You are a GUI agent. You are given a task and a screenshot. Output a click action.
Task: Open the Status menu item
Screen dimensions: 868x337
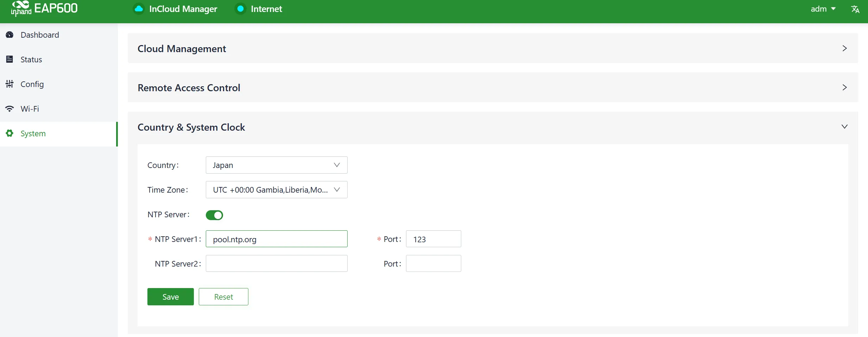click(x=59, y=60)
